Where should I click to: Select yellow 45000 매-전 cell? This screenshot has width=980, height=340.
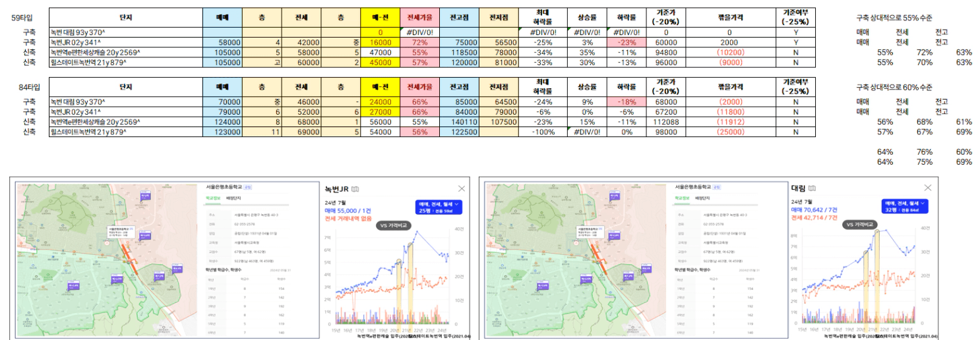click(380, 63)
